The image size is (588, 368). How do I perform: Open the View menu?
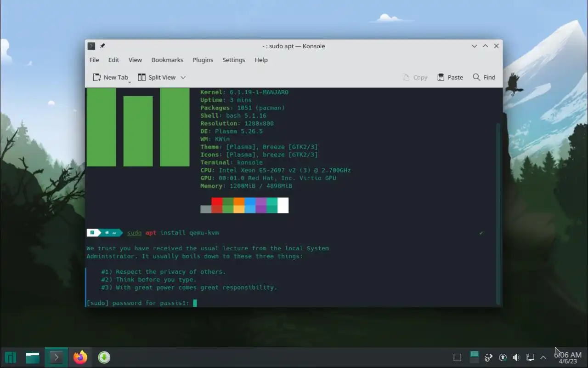click(135, 60)
